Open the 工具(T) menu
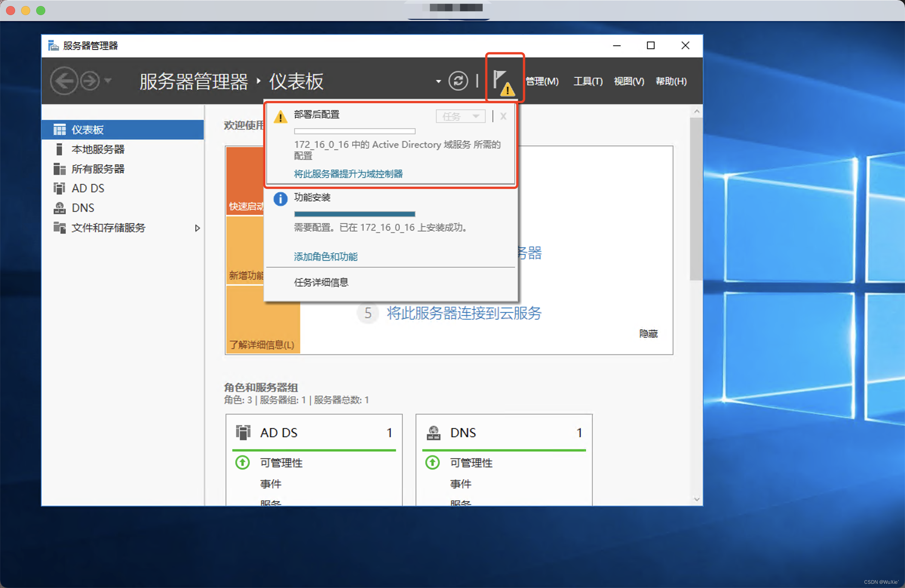Image resolution: width=905 pixels, height=588 pixels. click(588, 81)
